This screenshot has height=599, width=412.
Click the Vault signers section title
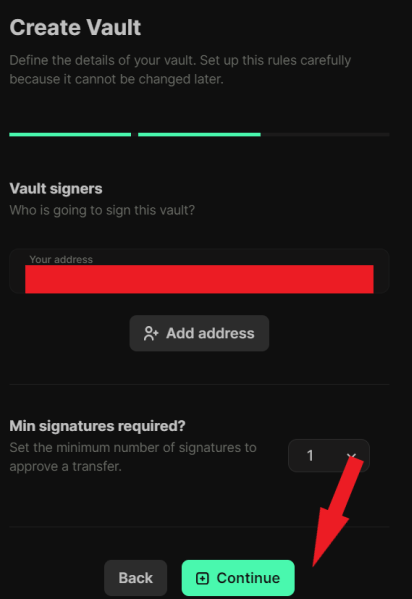coord(56,189)
